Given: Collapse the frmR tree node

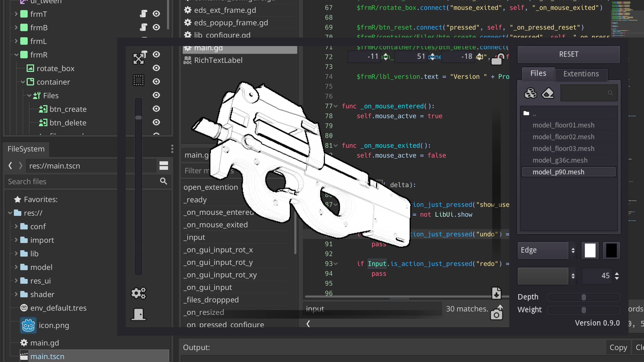Looking at the screenshot, I should pyautogui.click(x=16, y=55).
